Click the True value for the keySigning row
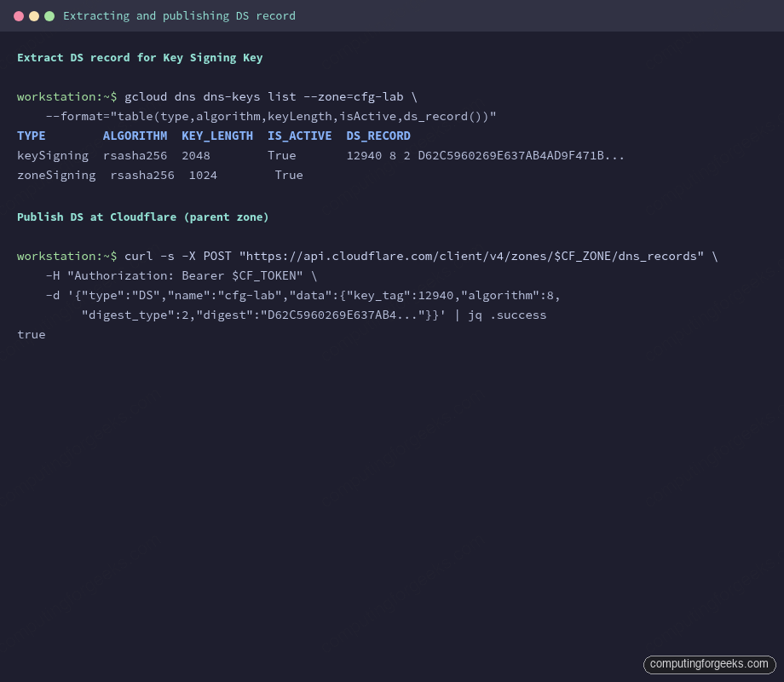 pos(281,155)
